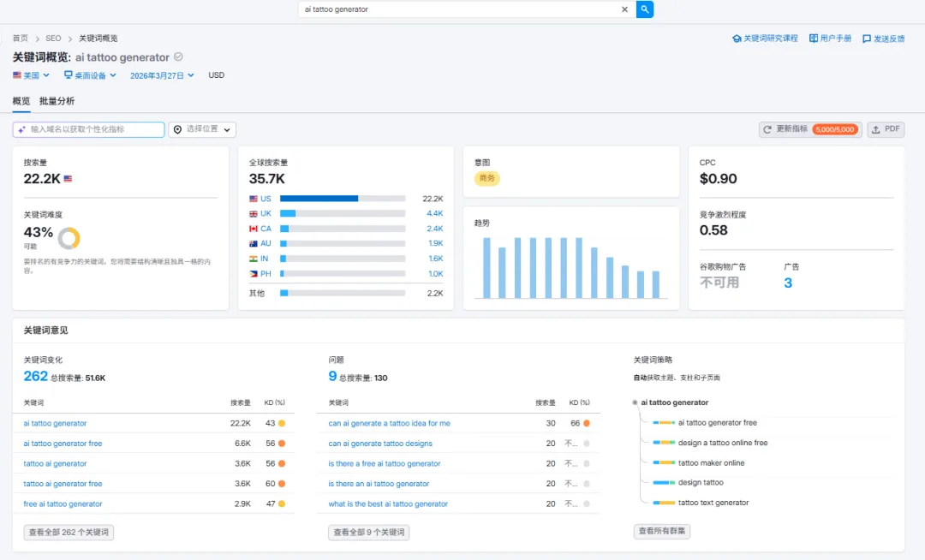
Task: Select the 概览 tab
Action: pos(21,101)
